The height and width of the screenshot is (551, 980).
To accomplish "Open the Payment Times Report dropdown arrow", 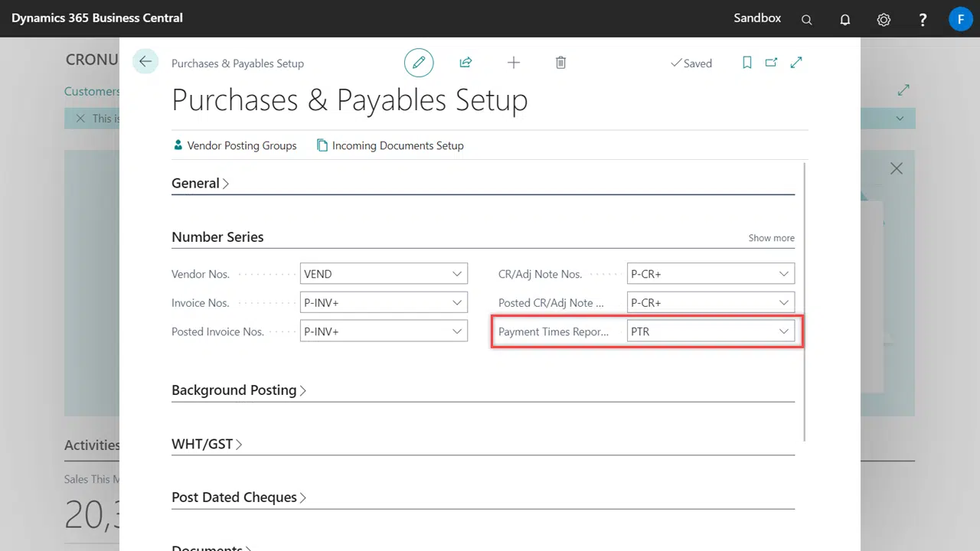I will pos(784,331).
